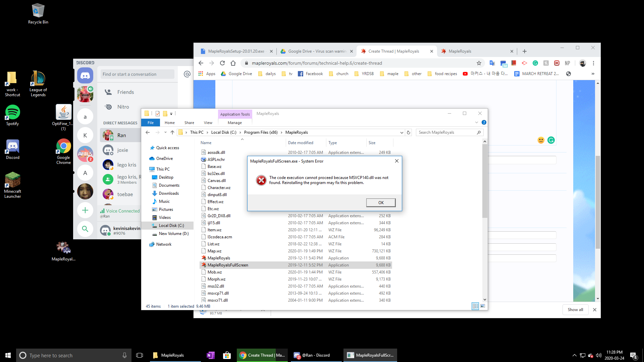Open Google Drive bookmark

[236, 74]
